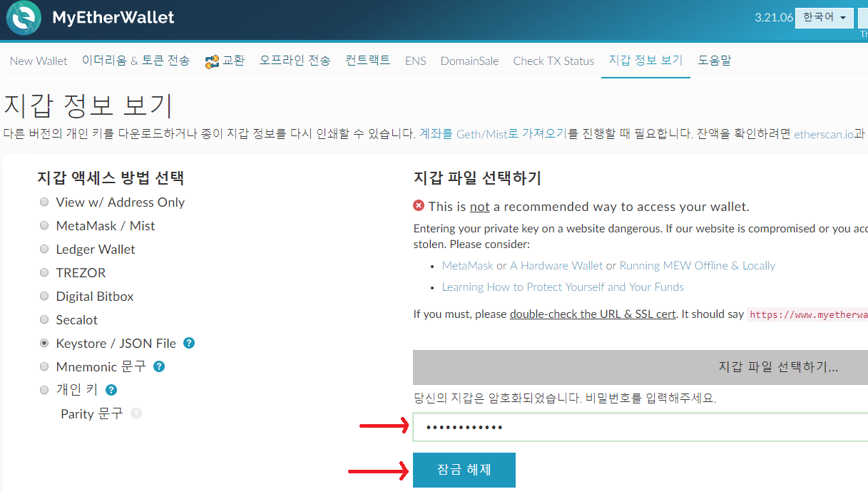
Task: Follow the Geth/Mist import link
Action: (493, 133)
